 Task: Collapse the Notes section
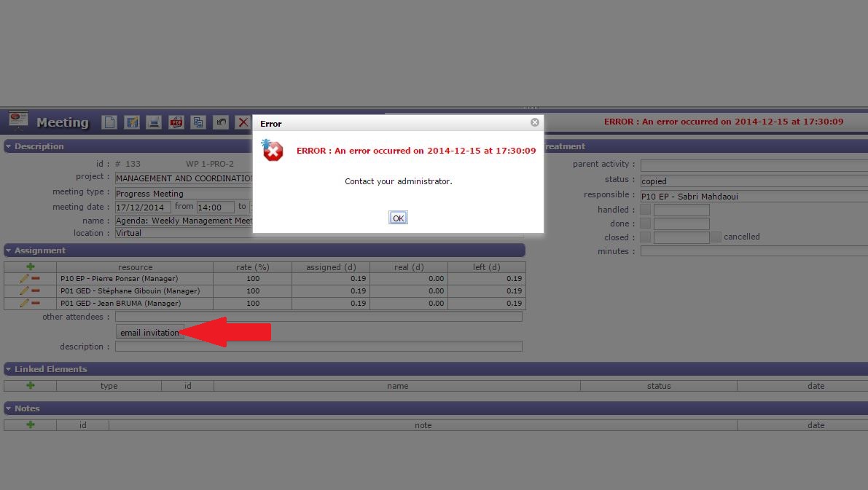tap(8, 408)
